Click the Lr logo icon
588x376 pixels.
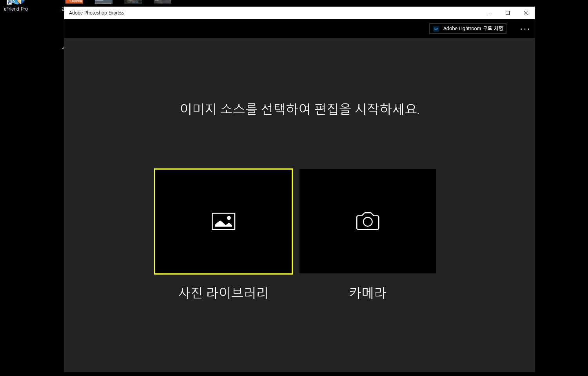(436, 29)
